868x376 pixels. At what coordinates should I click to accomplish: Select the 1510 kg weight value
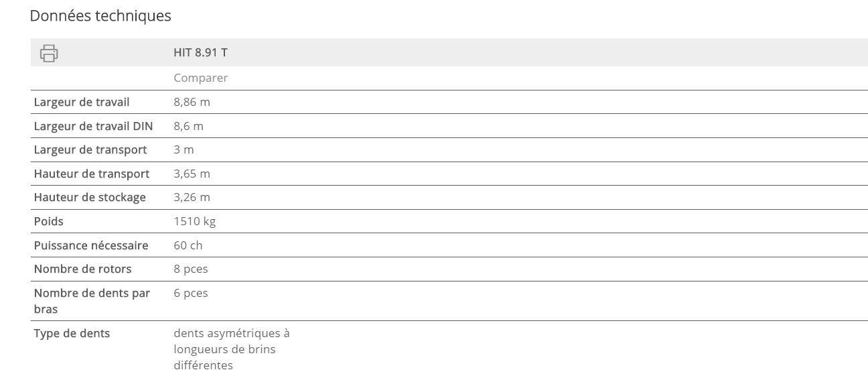coord(194,221)
